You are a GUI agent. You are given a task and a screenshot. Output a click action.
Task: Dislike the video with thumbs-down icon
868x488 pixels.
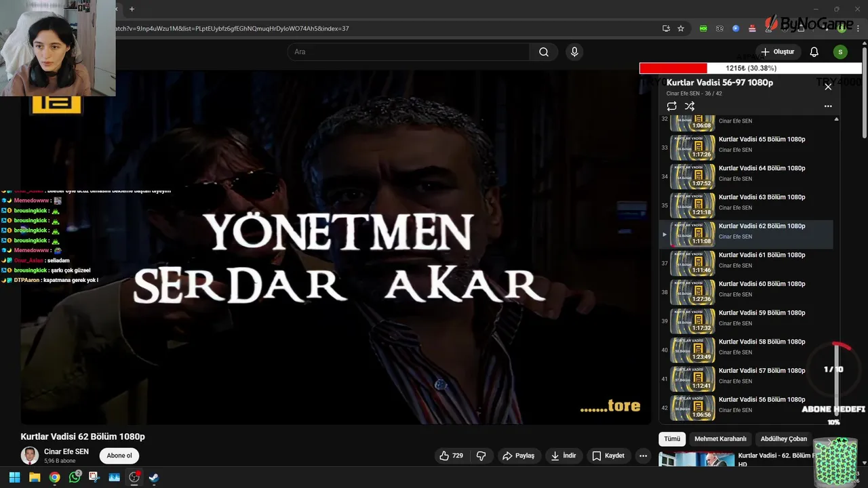[x=481, y=456]
